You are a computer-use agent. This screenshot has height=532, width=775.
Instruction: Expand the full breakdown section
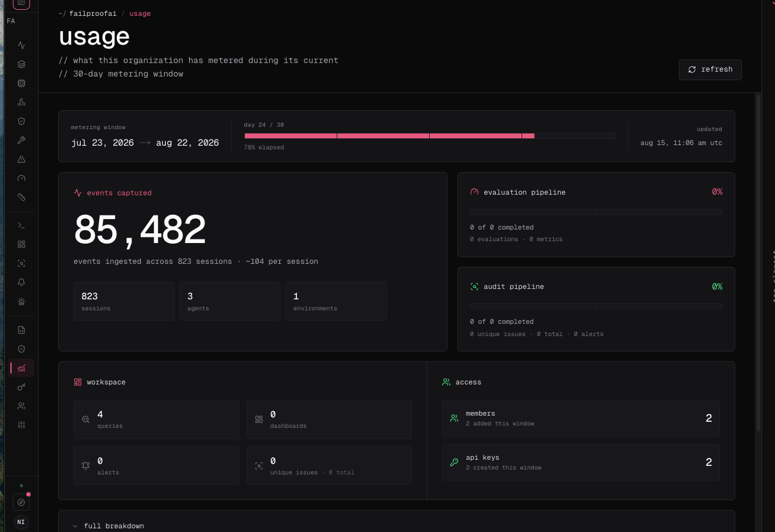click(397, 526)
